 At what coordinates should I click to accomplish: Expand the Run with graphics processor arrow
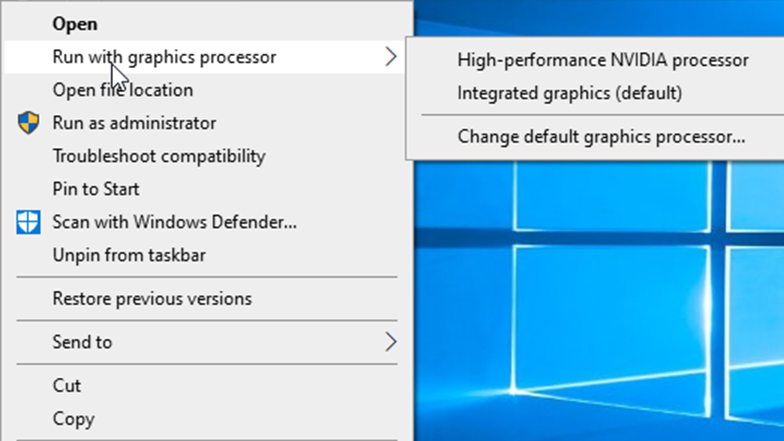click(390, 57)
